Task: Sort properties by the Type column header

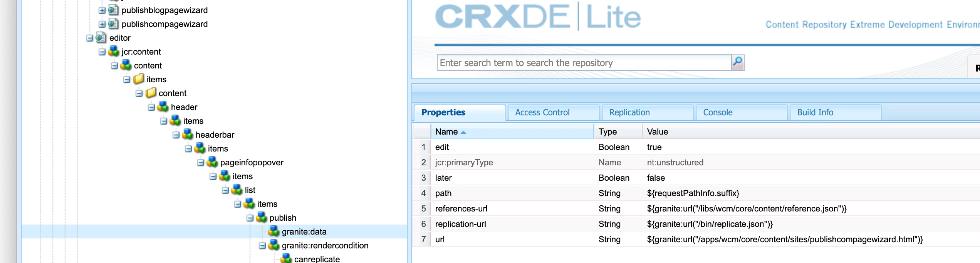Action: 618,131
